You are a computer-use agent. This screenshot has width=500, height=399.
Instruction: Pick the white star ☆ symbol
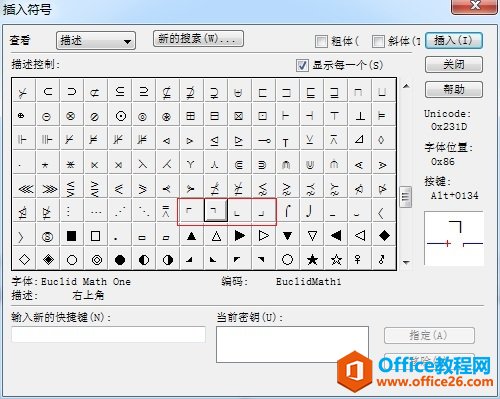336,259
